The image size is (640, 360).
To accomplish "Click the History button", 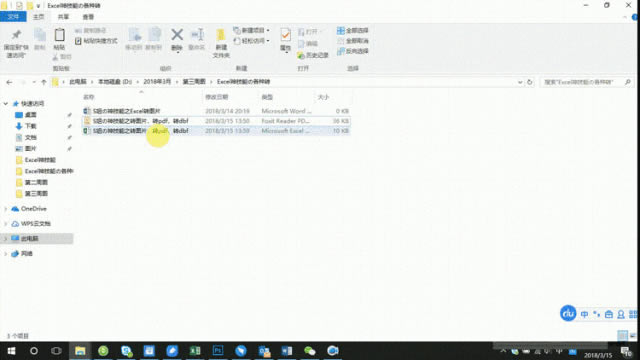I will (313, 55).
